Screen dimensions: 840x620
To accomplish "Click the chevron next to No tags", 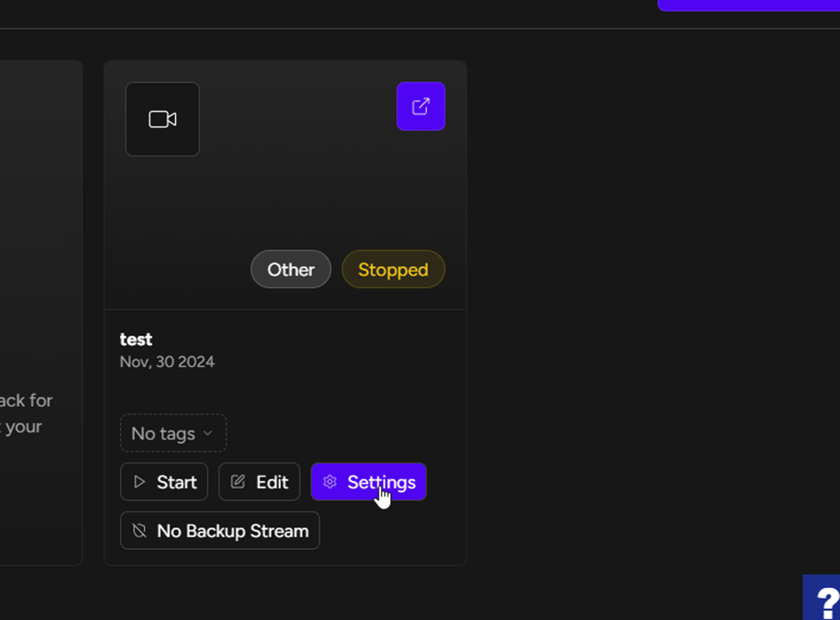I will (208, 433).
